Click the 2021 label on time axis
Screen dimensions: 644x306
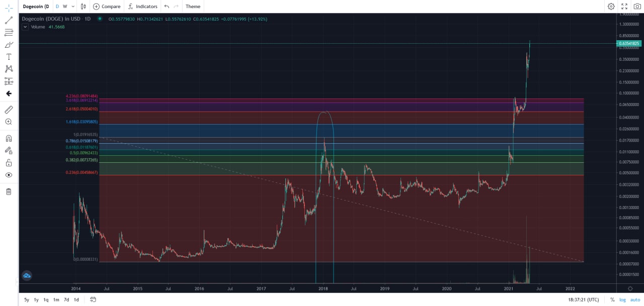tap(508, 289)
